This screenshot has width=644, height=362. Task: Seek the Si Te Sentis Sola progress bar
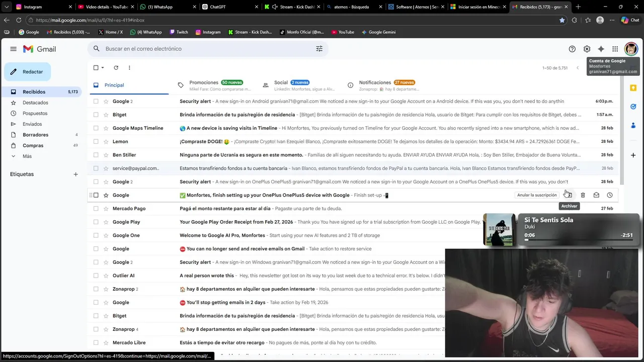[579, 240]
